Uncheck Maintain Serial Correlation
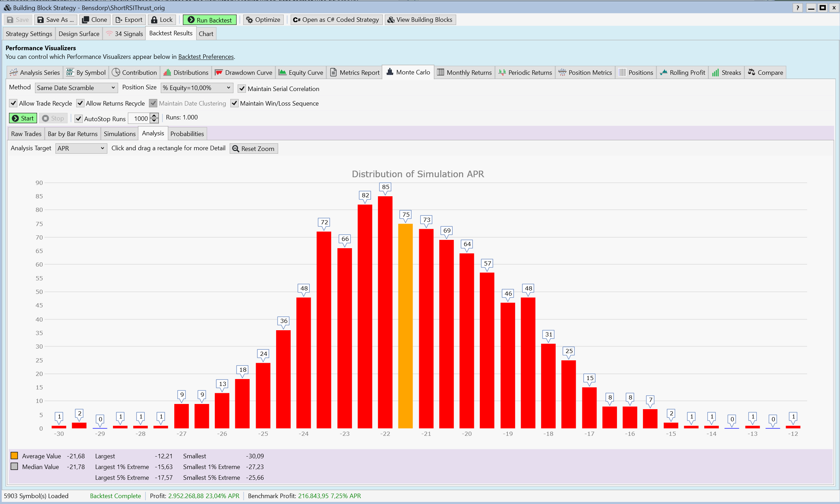 pyautogui.click(x=242, y=89)
